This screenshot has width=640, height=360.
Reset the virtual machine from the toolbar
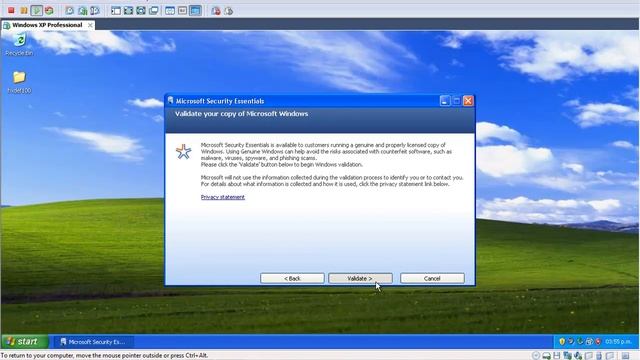click(49, 11)
